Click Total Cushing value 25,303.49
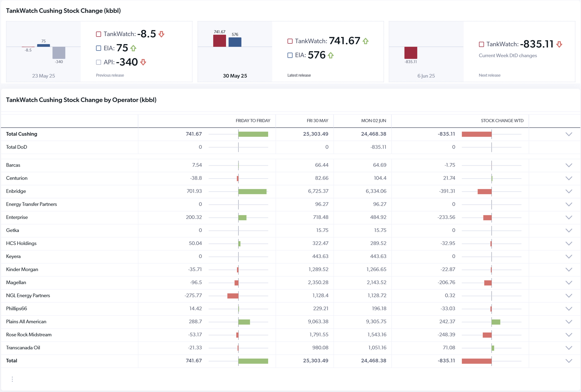 coord(316,134)
